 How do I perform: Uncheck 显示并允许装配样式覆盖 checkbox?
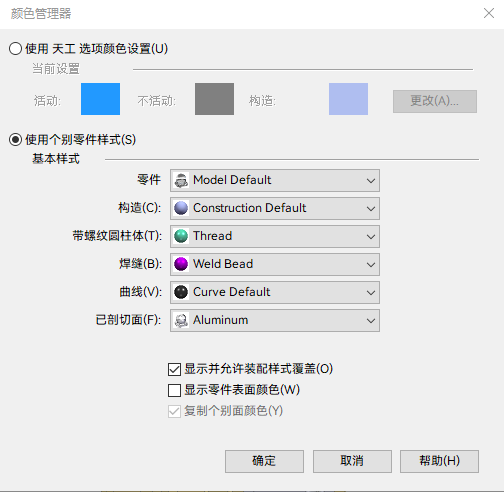point(174,369)
